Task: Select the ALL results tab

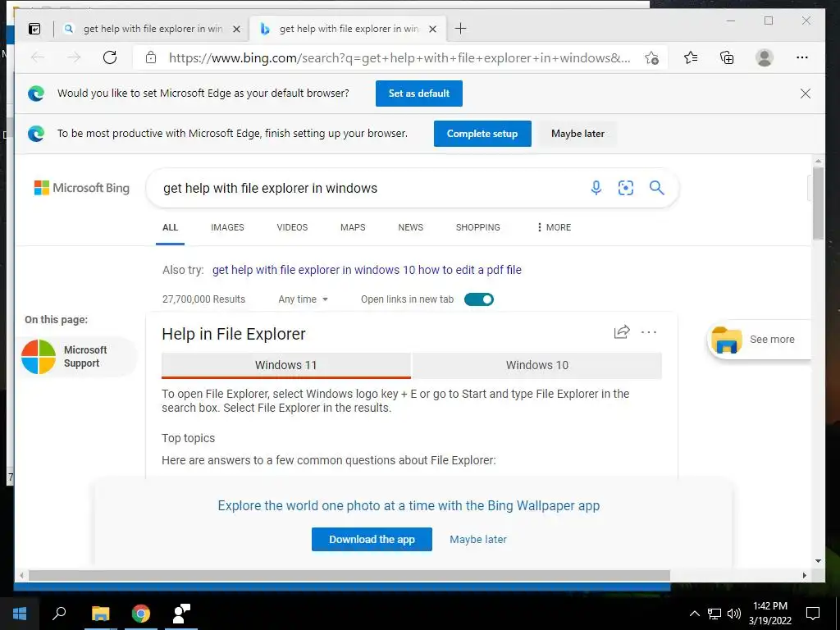Action: pos(171,227)
